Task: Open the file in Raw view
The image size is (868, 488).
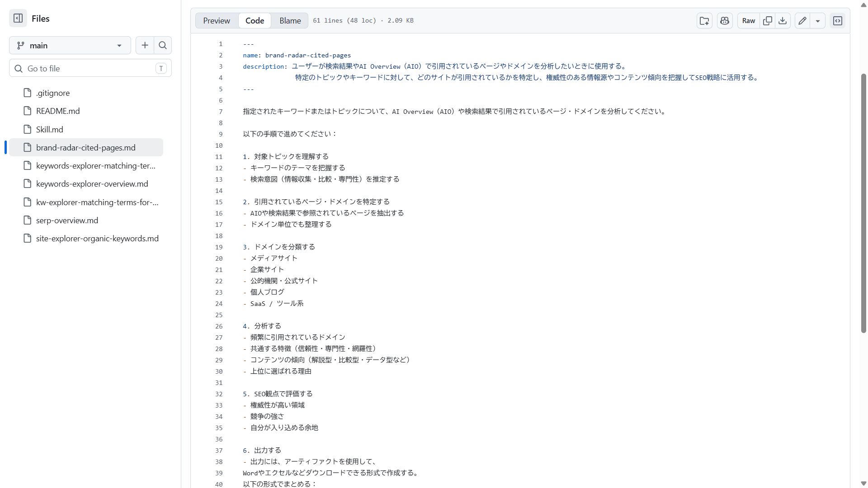Action: tap(748, 21)
